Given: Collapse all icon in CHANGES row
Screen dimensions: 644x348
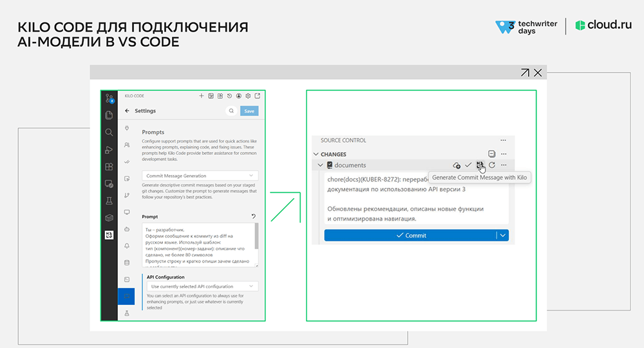Looking at the screenshot, I should coord(491,154).
